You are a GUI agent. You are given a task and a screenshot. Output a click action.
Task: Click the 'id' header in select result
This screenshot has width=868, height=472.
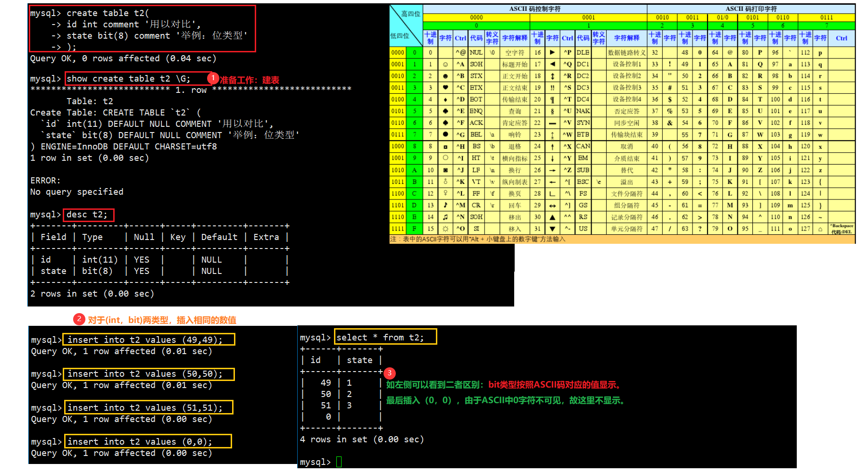316,360
